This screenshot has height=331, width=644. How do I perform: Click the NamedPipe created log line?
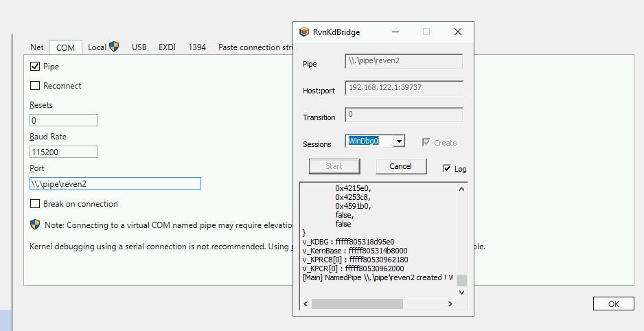pos(378,277)
